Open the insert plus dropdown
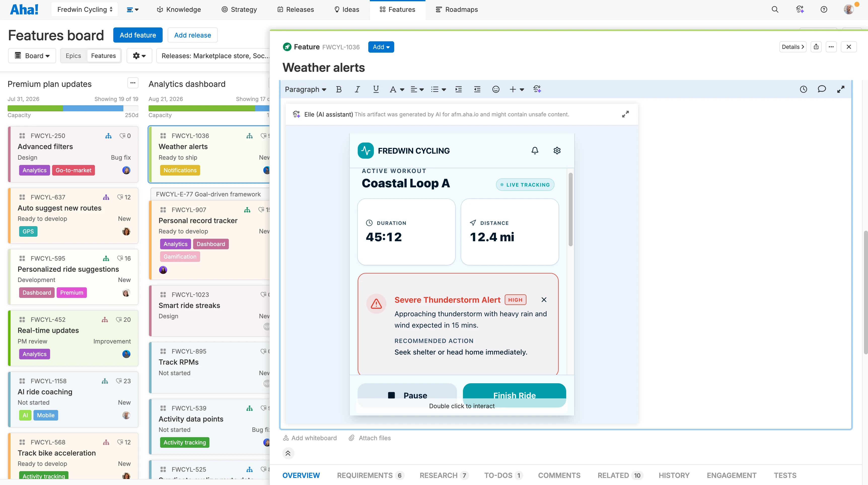 [x=517, y=89]
